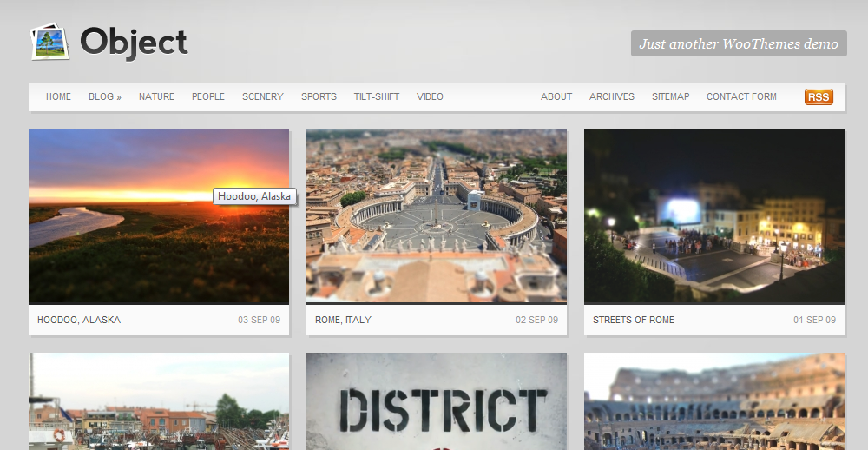Open the Streets of Rome night photo
This screenshot has height=450, width=868.
pyautogui.click(x=714, y=216)
